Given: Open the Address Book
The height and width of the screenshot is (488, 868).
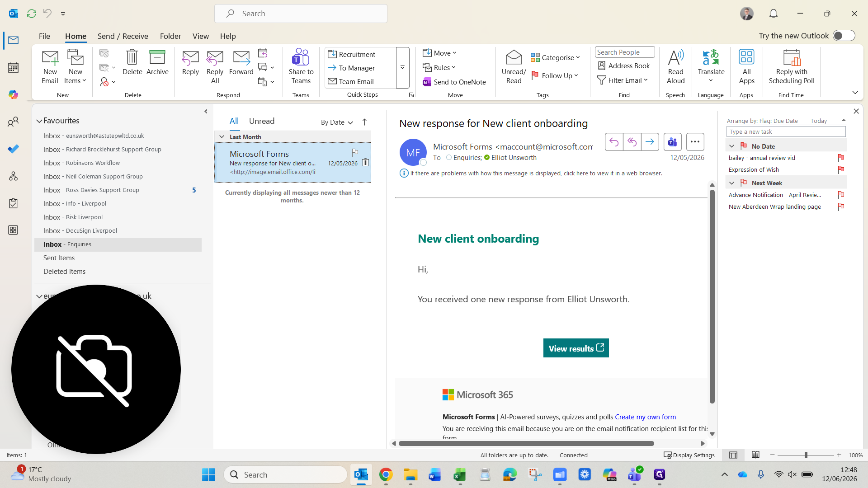Looking at the screenshot, I should click(x=624, y=66).
